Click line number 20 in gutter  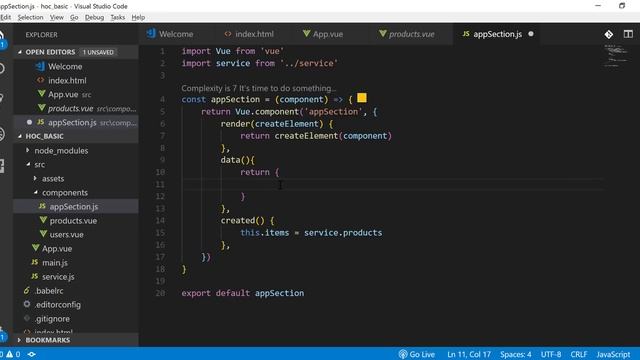160,293
